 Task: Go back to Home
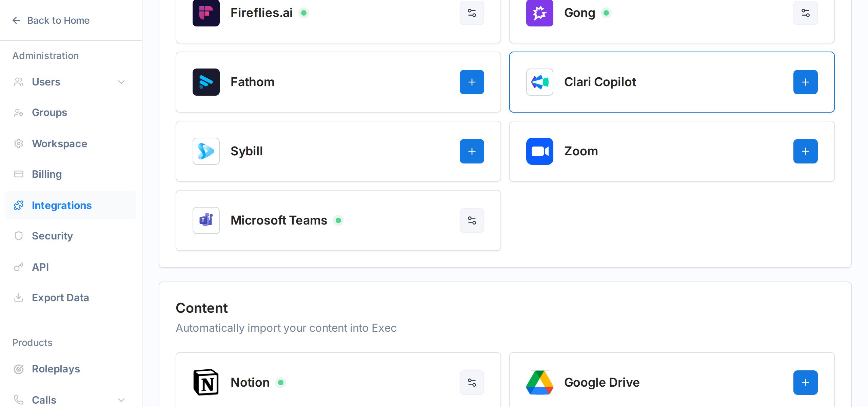[51, 20]
